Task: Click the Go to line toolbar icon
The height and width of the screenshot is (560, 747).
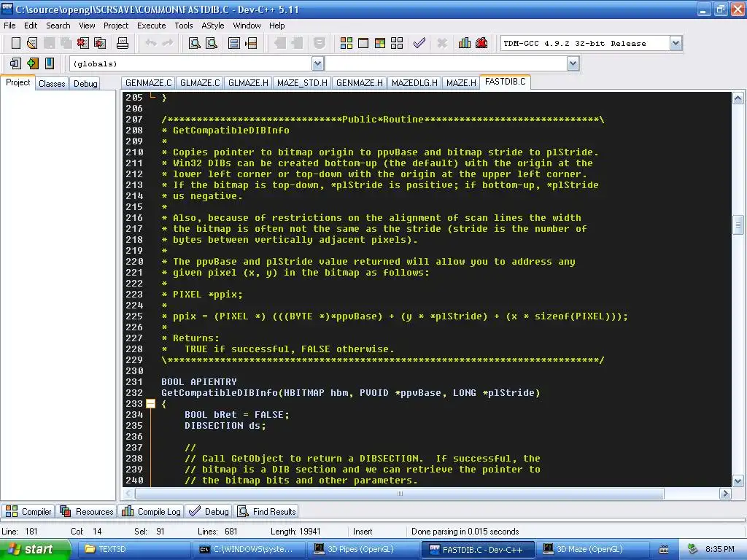Action: [x=251, y=43]
